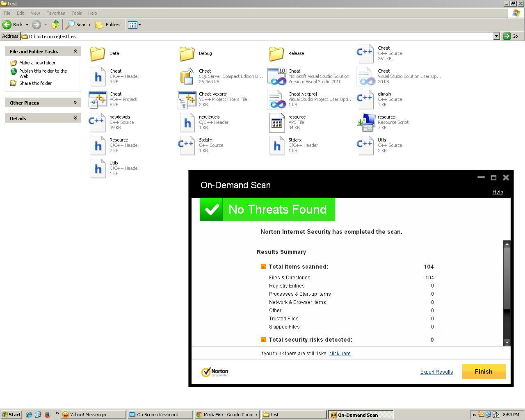Screen dimensions: 525x420
Task: Open the View menu
Action: [x=35, y=13]
